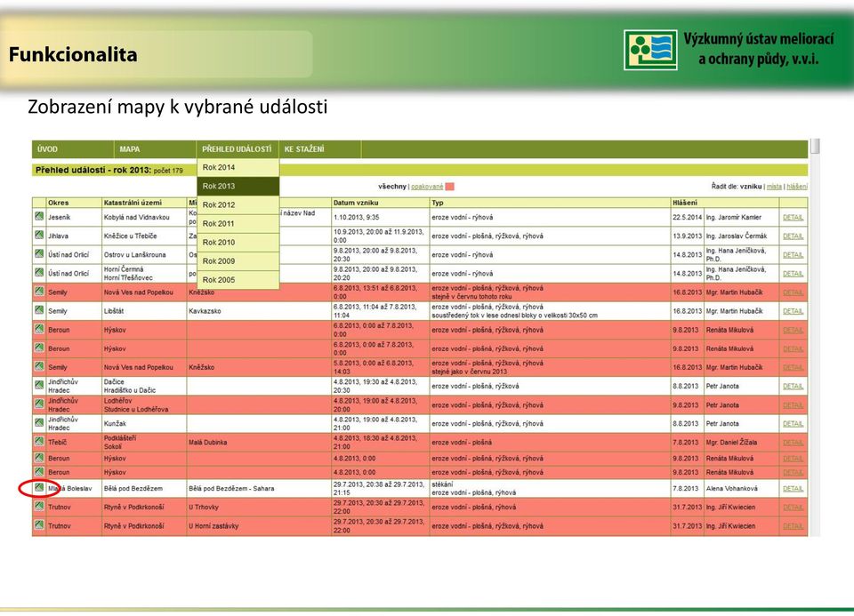Open the PŘEHLED UDÁLOSTÍ menu
Screen dimensions: 854x616
point(238,149)
